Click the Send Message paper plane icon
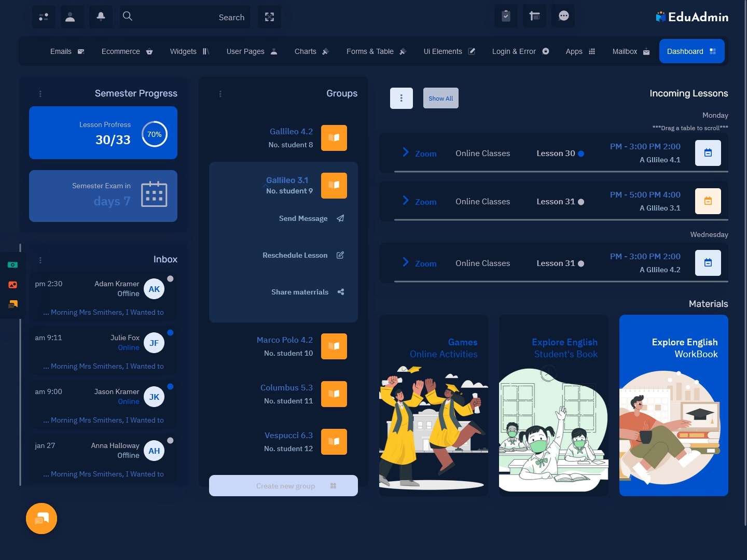This screenshot has width=747, height=560. coord(340,218)
